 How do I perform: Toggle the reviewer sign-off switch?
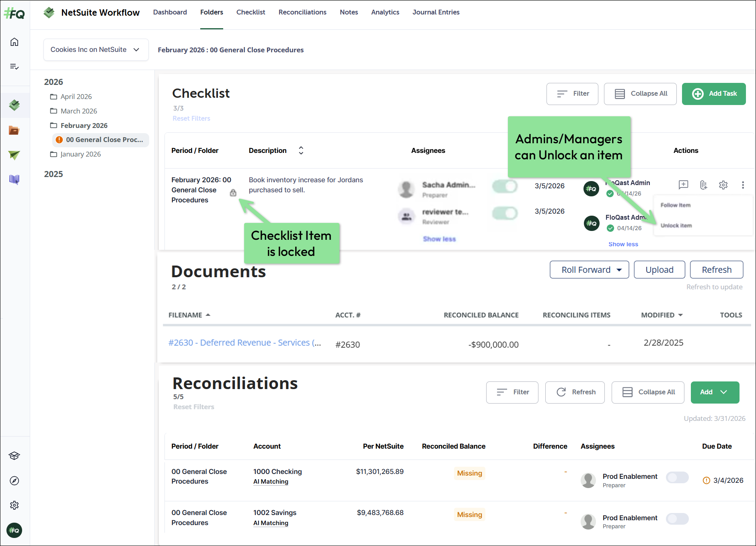click(x=505, y=213)
